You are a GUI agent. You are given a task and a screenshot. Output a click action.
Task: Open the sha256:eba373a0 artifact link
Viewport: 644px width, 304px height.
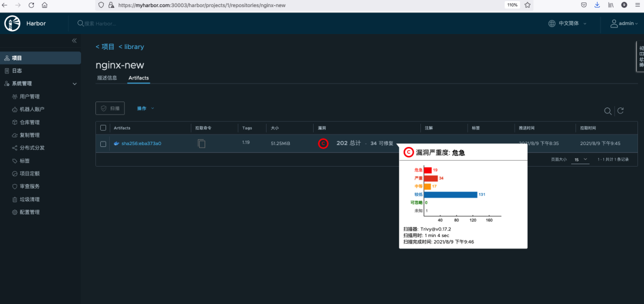(141, 143)
